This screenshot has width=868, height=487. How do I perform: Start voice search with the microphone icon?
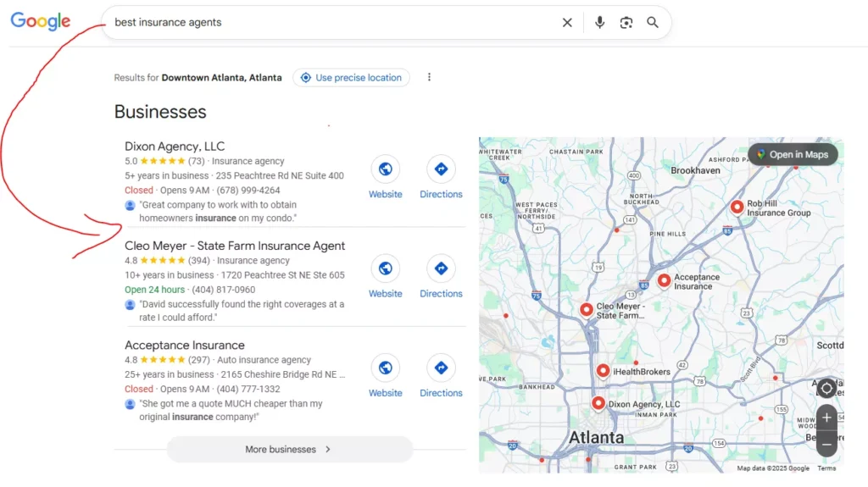click(x=599, y=22)
